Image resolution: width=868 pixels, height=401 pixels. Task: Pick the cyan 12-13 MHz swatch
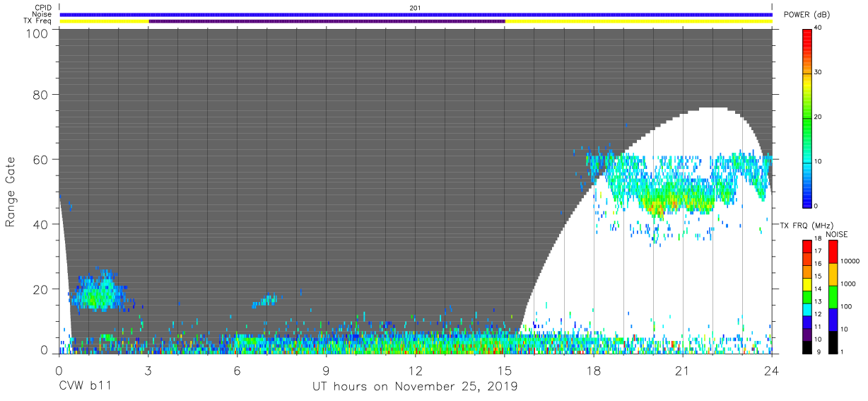[807, 309]
